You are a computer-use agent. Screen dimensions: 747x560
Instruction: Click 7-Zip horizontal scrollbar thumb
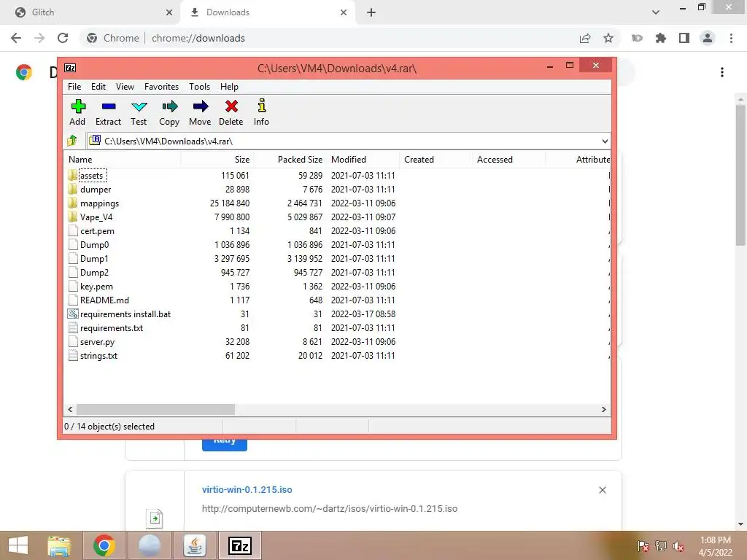(x=156, y=409)
